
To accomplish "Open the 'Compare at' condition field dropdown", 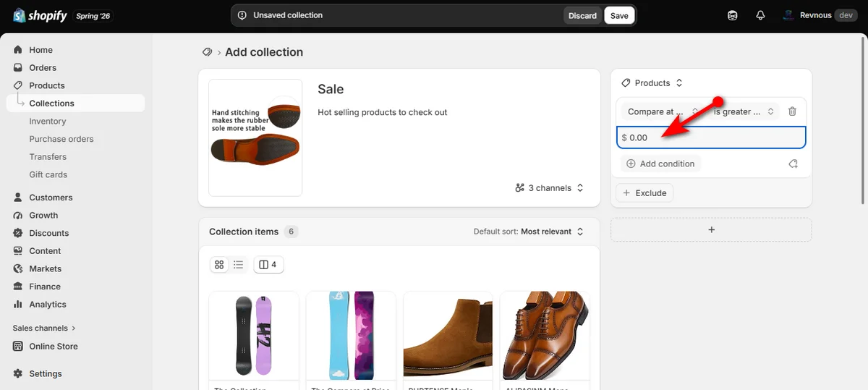I will [x=661, y=111].
